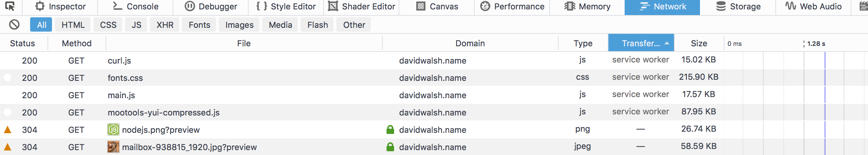Click the green lock on mailbox row

click(390, 147)
